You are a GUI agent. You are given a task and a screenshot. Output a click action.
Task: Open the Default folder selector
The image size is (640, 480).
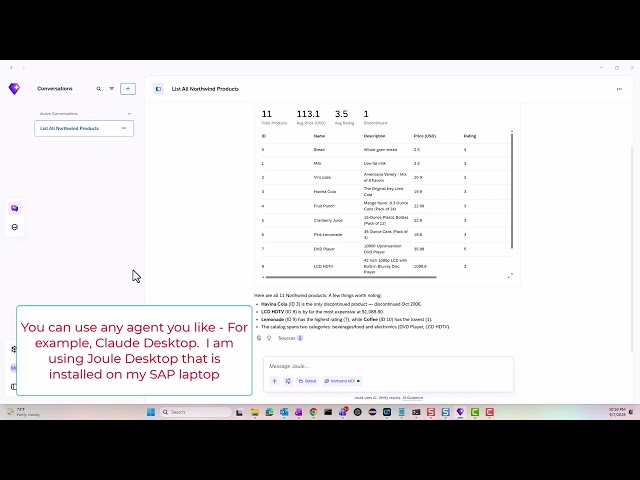(308, 381)
